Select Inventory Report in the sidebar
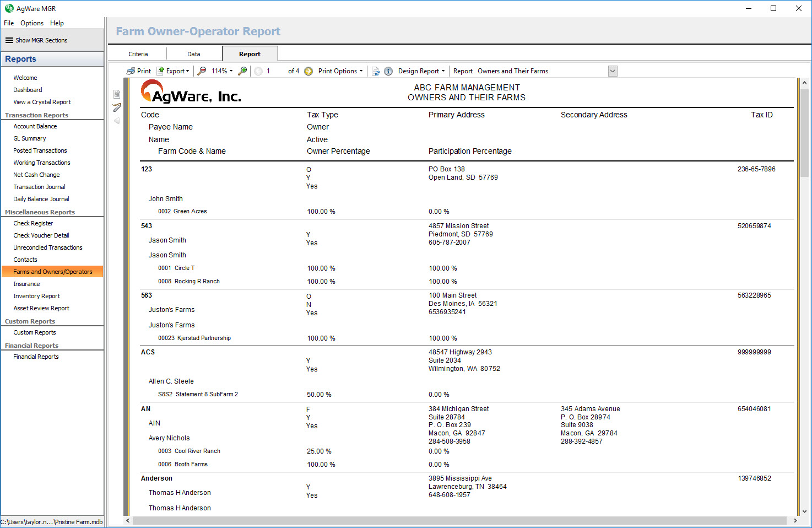 click(36, 296)
